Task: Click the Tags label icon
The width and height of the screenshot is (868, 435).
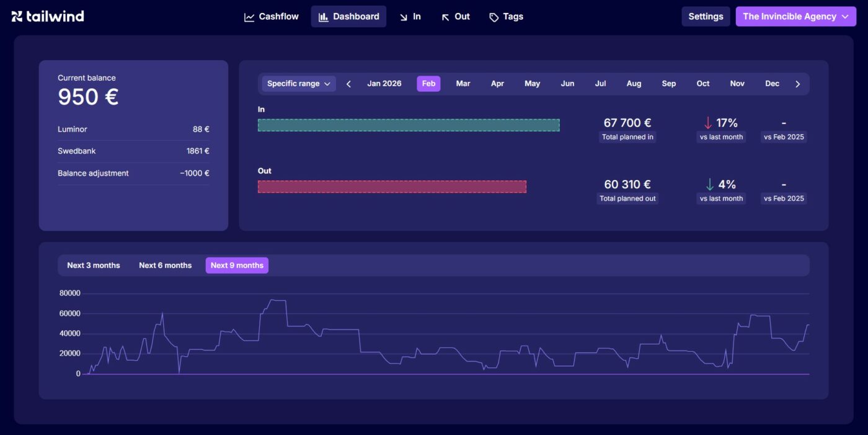Action: 494,17
